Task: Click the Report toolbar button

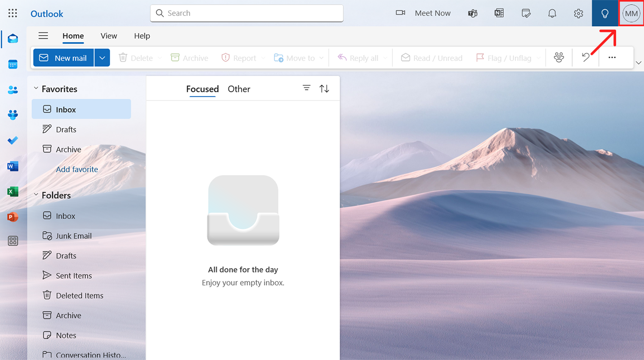Action: pyautogui.click(x=239, y=58)
